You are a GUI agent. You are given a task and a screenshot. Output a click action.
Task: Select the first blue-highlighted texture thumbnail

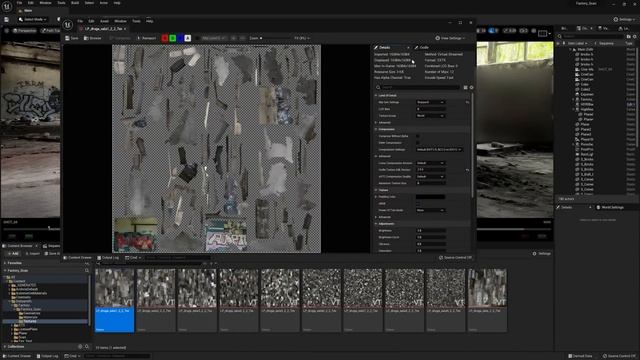coord(114,300)
